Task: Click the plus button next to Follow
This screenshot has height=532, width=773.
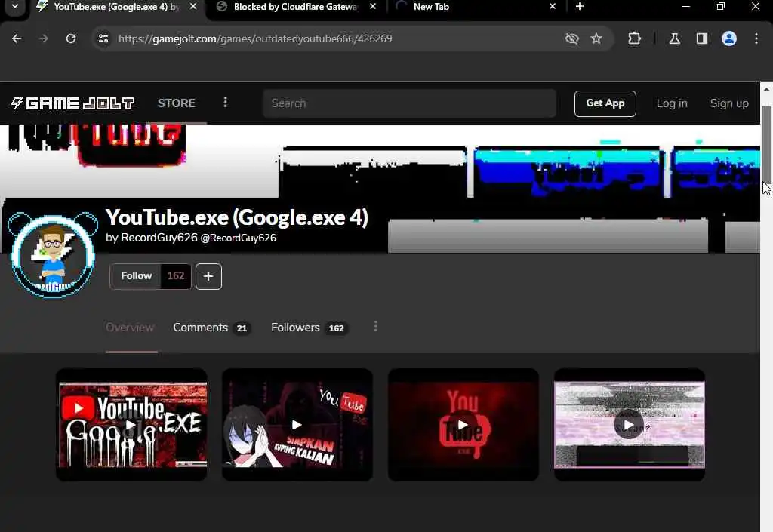Action: [x=208, y=276]
